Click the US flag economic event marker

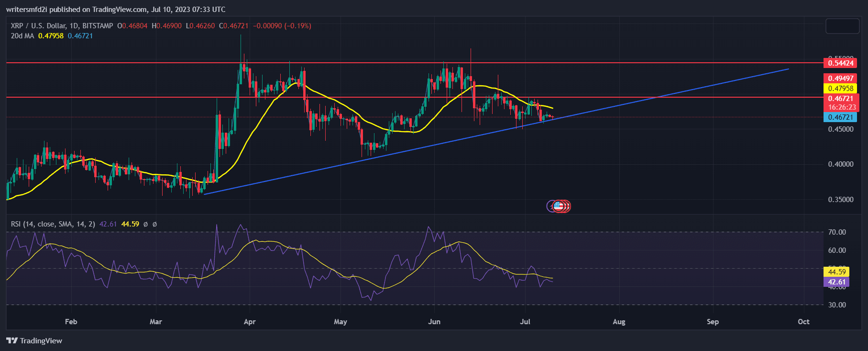coord(558,206)
